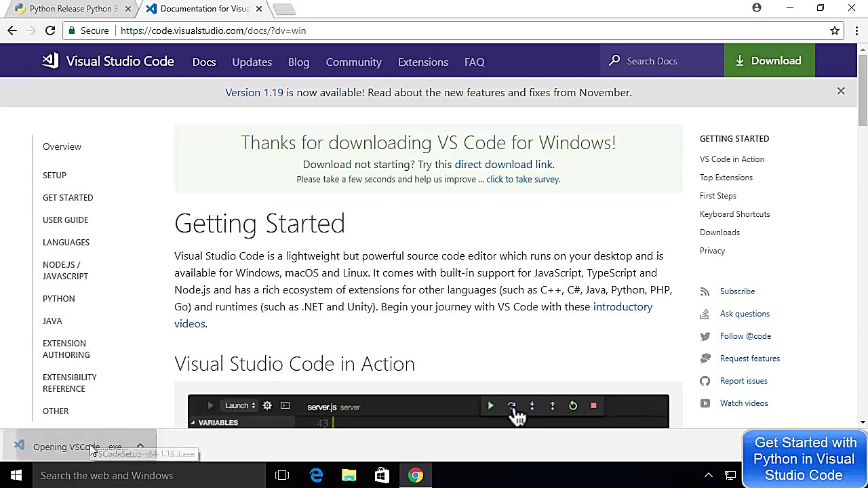Click the secure padlock site info icon
Screen dimensions: 868x488
[x=72, y=30]
